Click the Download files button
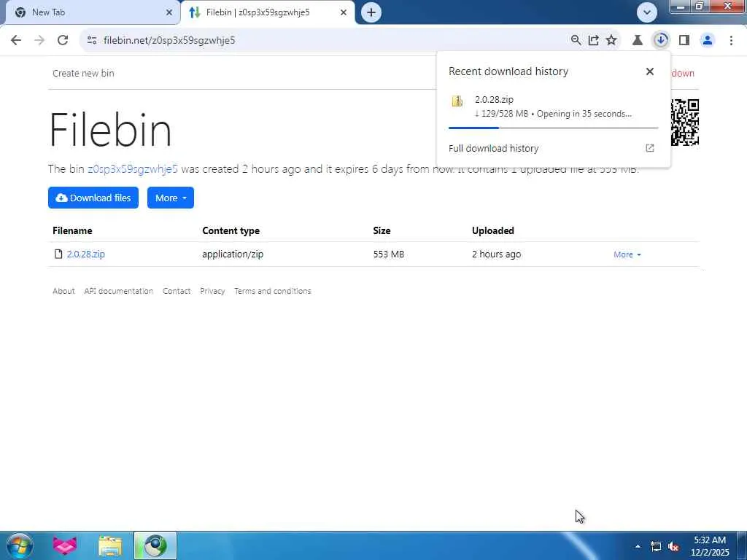This screenshot has width=747, height=560. click(93, 198)
